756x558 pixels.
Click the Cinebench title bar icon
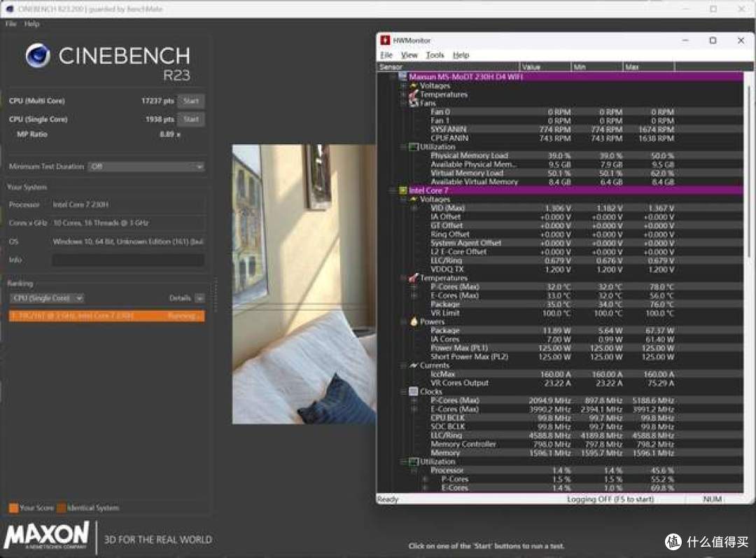[x=10, y=8]
